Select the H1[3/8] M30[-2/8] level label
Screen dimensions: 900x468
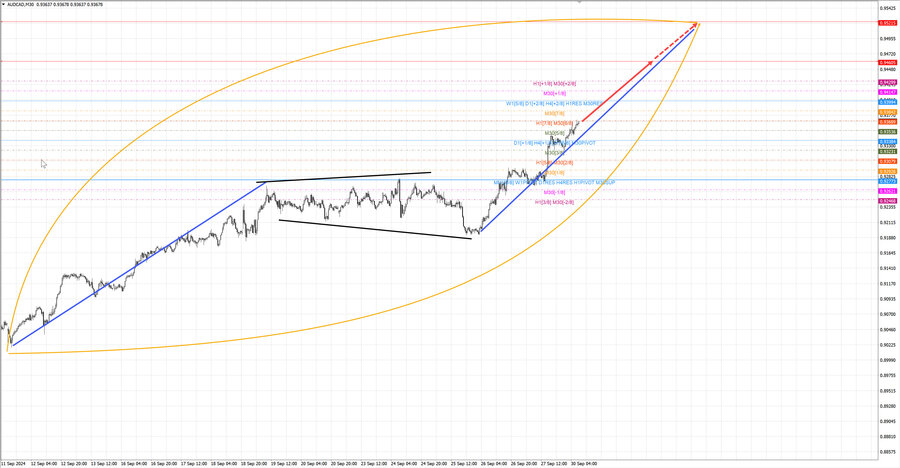(x=554, y=202)
